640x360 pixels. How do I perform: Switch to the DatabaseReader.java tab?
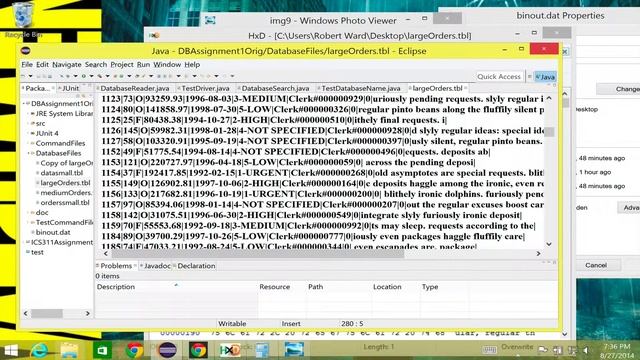(134, 88)
